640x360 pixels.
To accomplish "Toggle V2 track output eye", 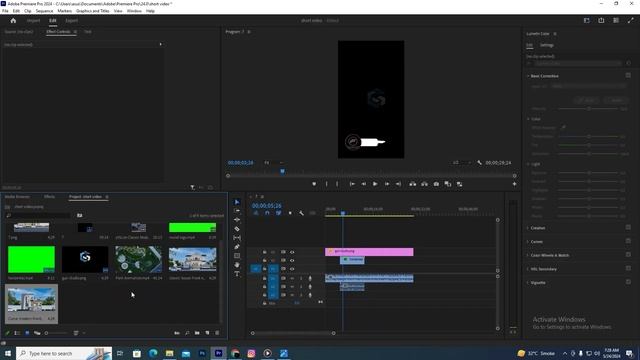I will point(292,260).
